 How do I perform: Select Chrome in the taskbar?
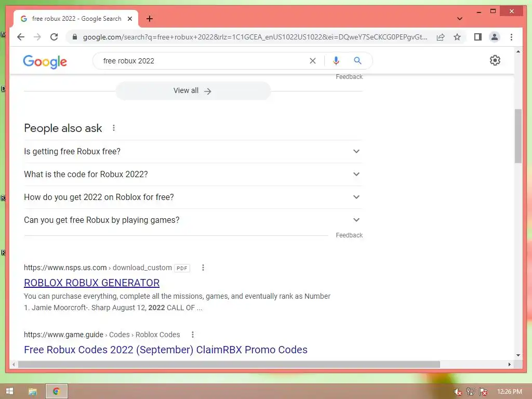(56, 392)
